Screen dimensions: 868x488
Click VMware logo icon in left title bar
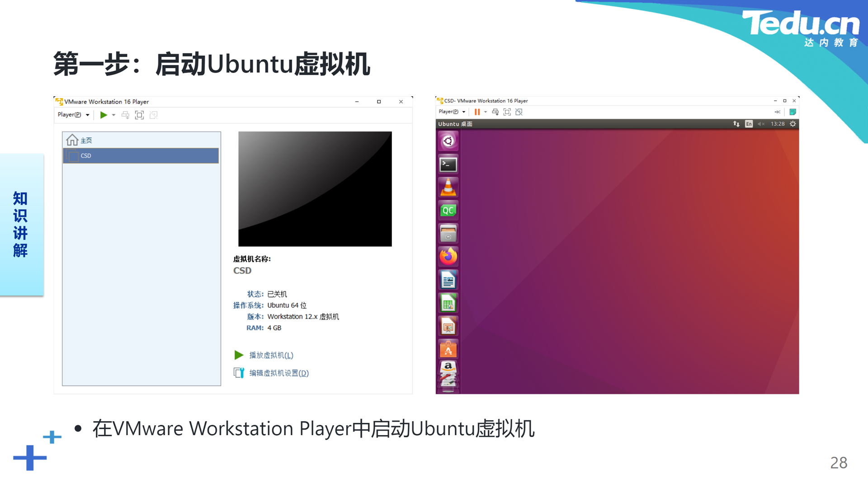click(59, 102)
